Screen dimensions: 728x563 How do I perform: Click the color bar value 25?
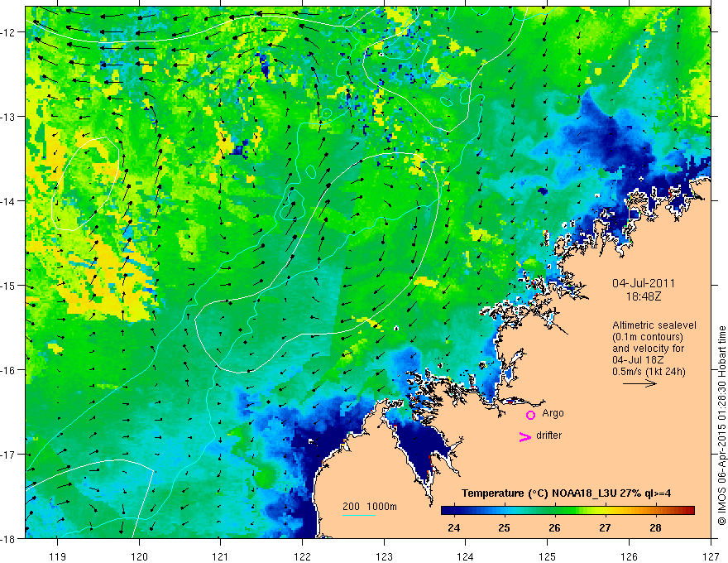pyautogui.click(x=504, y=527)
